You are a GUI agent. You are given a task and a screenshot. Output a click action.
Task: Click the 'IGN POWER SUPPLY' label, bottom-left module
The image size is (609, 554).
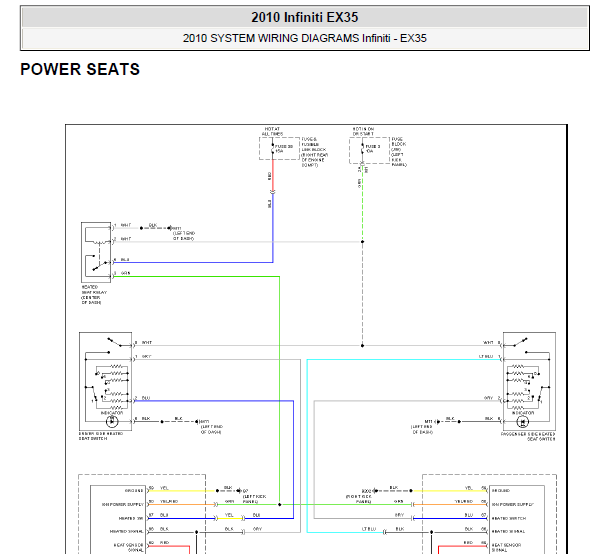pyautogui.click(x=123, y=504)
